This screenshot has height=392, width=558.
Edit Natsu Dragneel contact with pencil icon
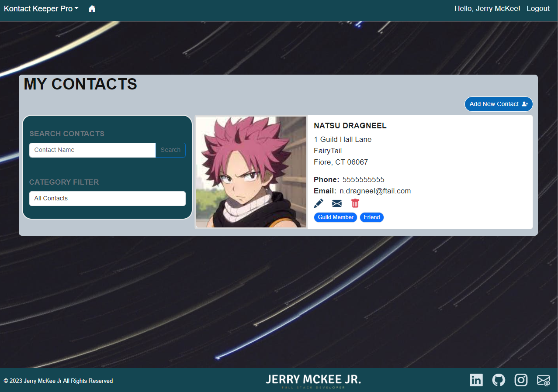point(319,203)
